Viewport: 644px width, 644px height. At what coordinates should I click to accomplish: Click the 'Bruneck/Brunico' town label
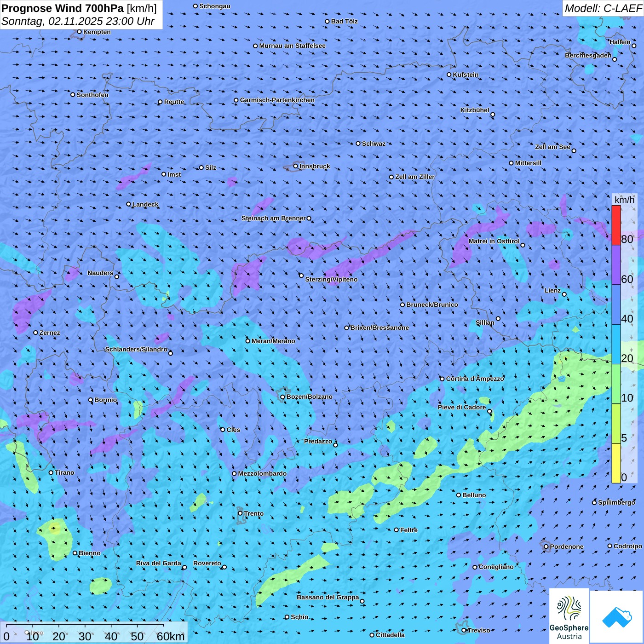(x=432, y=305)
